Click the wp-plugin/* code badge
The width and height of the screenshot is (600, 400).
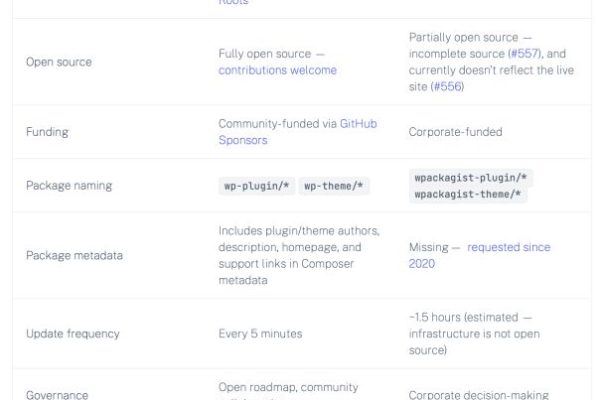[x=254, y=186]
